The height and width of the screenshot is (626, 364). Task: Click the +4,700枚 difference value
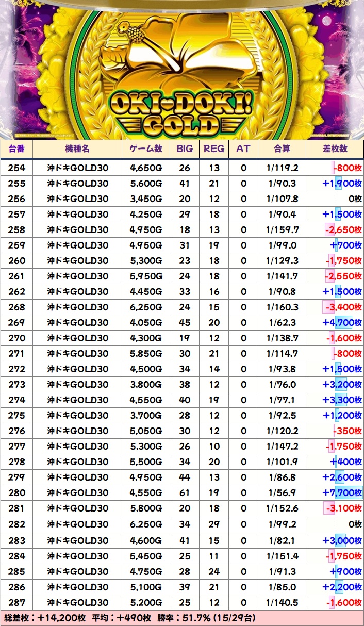pyautogui.click(x=342, y=323)
